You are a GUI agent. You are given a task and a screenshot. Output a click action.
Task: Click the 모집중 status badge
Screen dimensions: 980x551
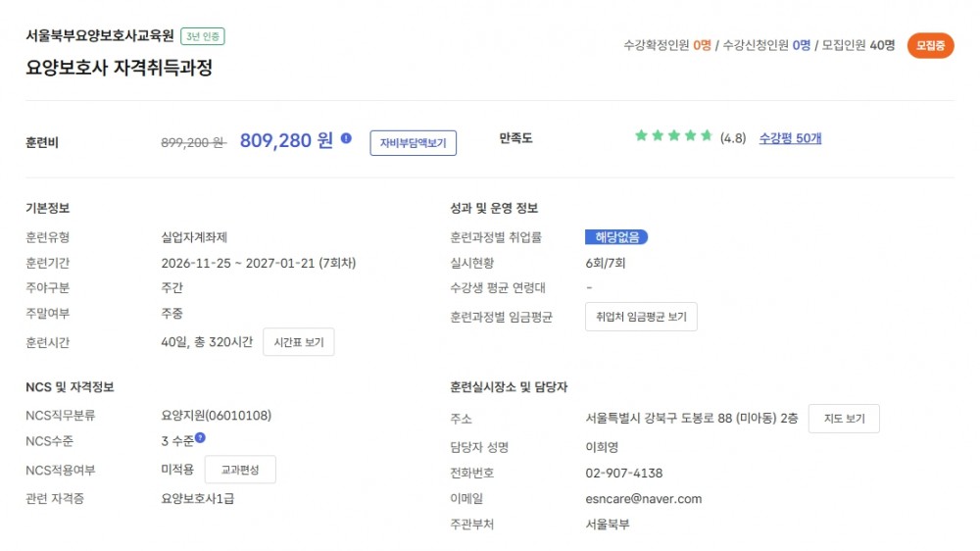point(931,46)
